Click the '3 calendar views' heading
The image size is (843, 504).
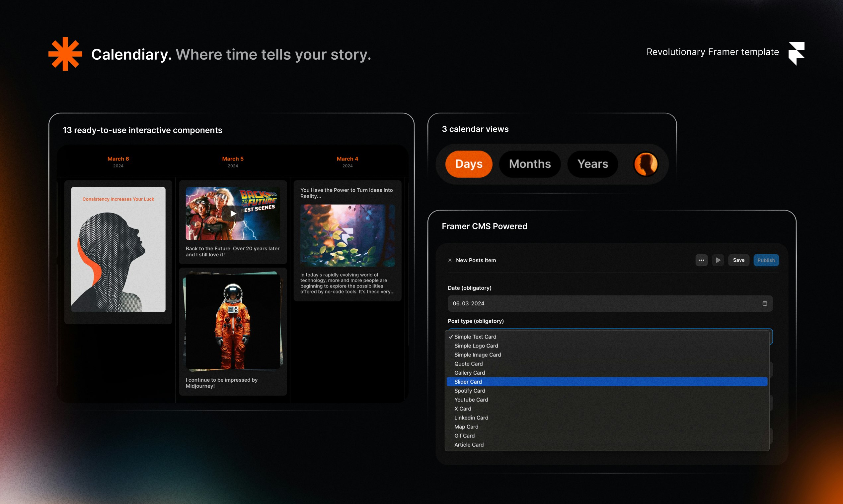475,129
